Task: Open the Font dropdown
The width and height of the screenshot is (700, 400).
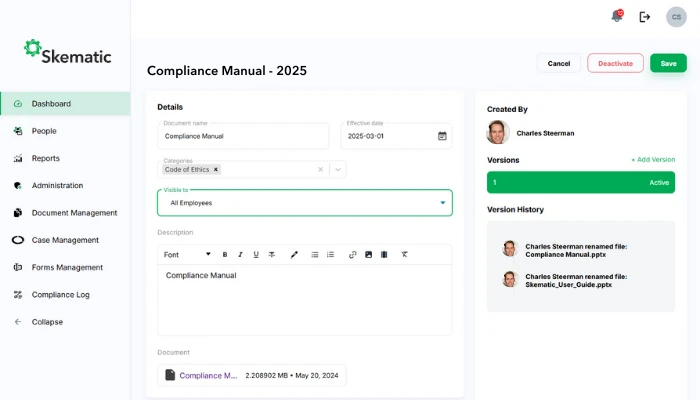Action: tap(187, 254)
